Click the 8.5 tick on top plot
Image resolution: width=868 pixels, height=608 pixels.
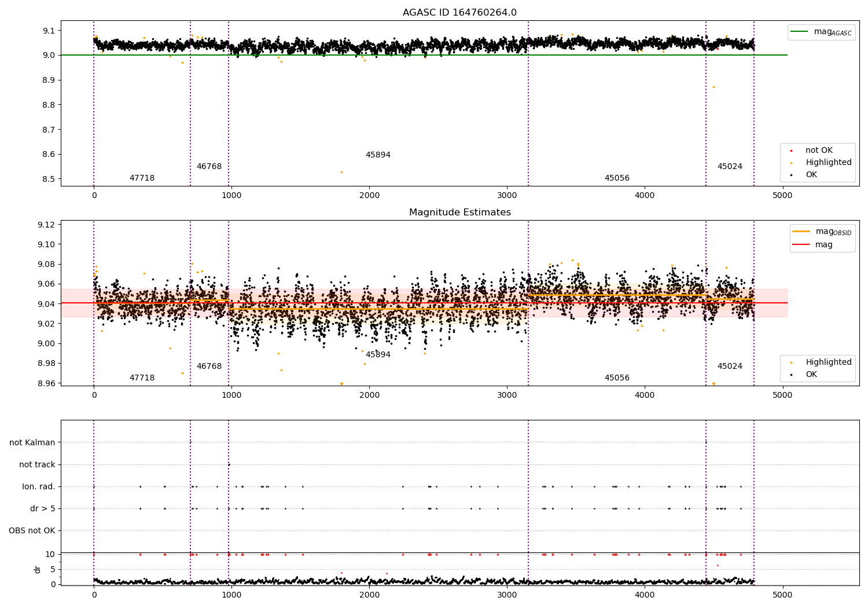[49, 180]
